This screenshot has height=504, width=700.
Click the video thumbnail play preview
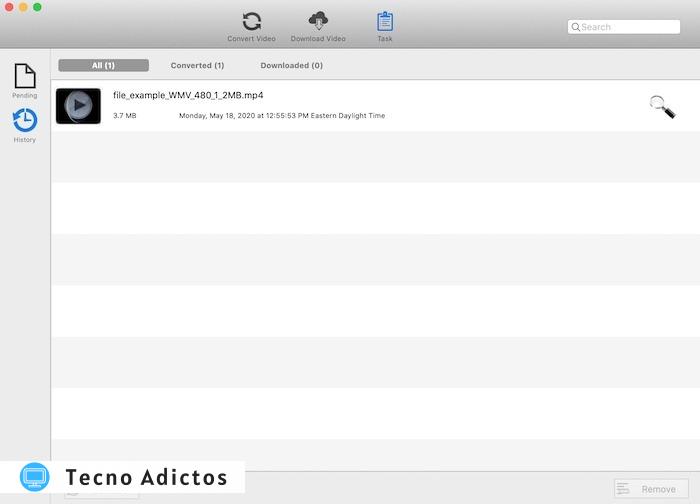[78, 106]
